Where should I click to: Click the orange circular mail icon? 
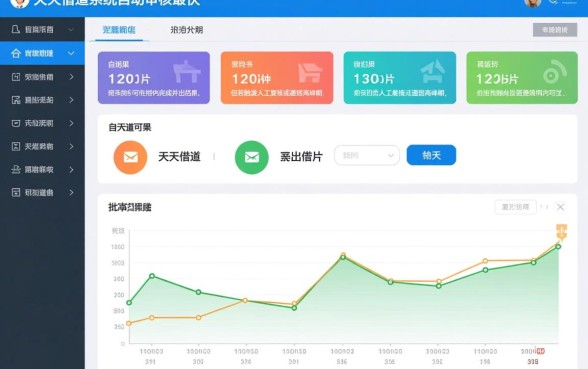tap(130, 157)
